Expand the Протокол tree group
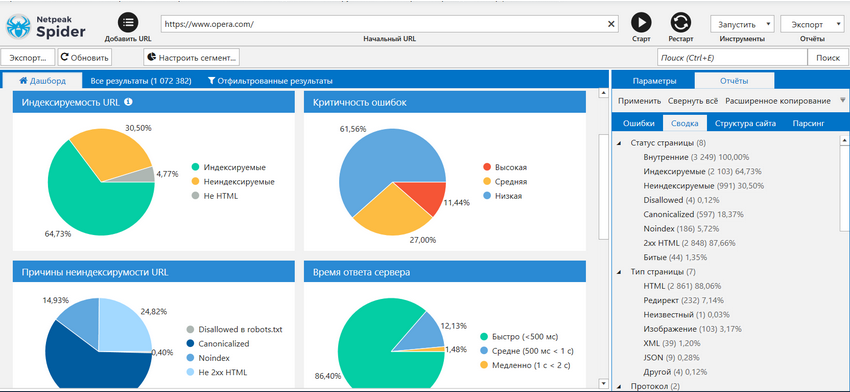The height and width of the screenshot is (392, 850). [619, 387]
